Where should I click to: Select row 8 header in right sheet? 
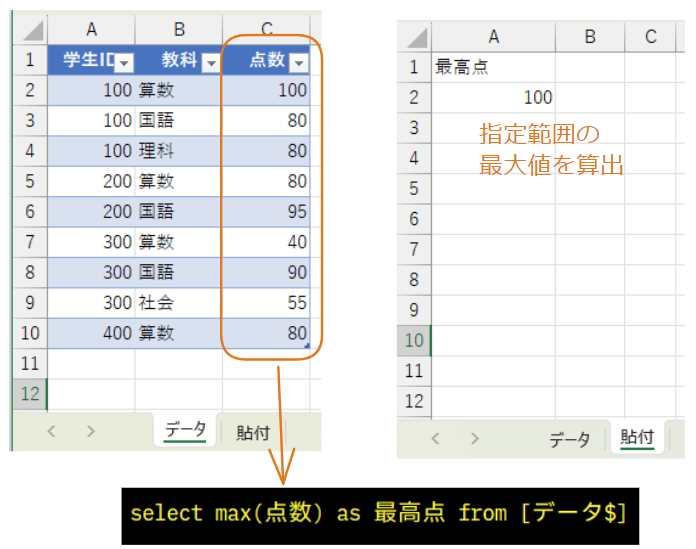(414, 280)
